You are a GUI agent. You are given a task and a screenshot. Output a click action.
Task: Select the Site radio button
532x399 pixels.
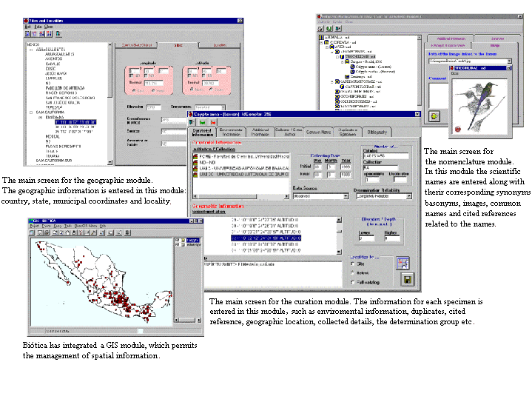(x=352, y=264)
